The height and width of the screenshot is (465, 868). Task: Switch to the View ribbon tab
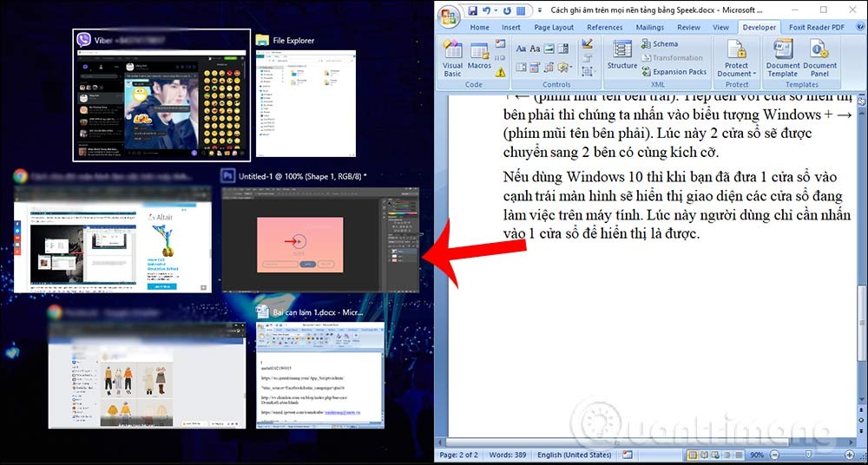click(720, 27)
